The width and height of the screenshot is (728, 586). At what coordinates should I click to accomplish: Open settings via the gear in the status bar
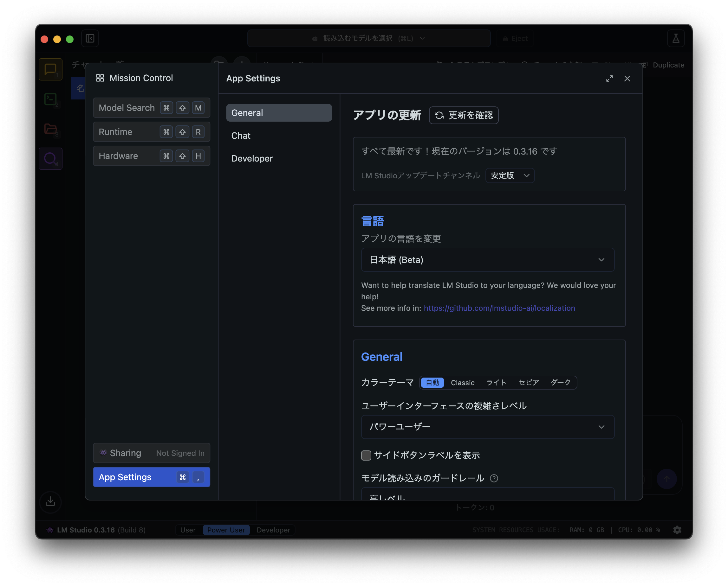[x=678, y=530]
